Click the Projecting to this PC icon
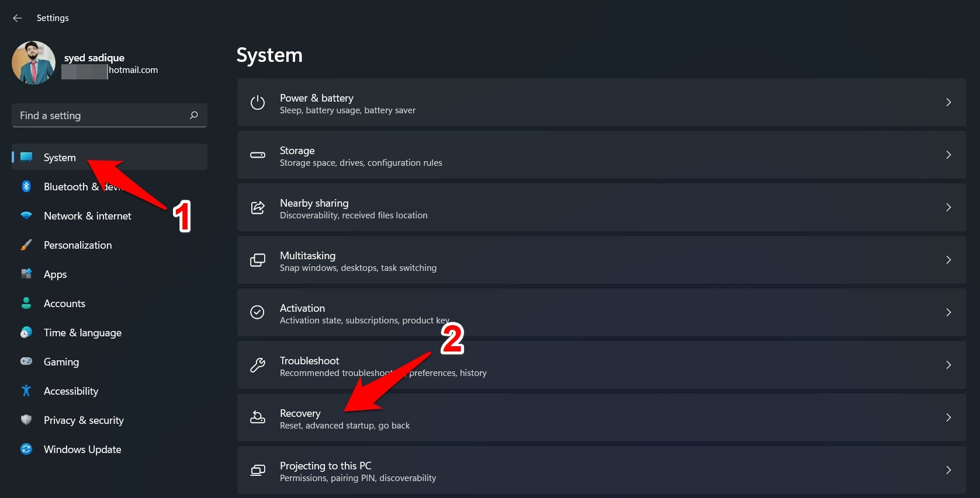Image resolution: width=980 pixels, height=498 pixels. click(258, 471)
